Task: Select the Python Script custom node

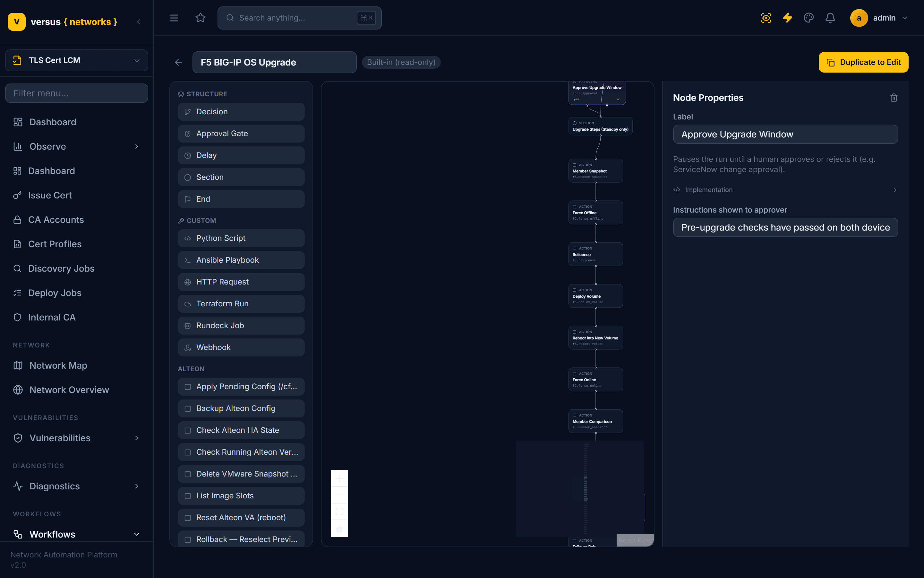Action: (241, 238)
